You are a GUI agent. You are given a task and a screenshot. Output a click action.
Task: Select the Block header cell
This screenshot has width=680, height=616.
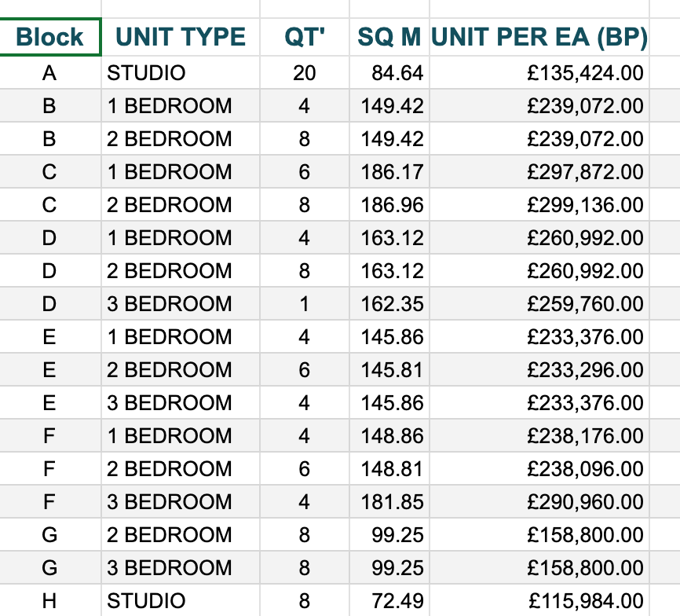[x=50, y=37]
